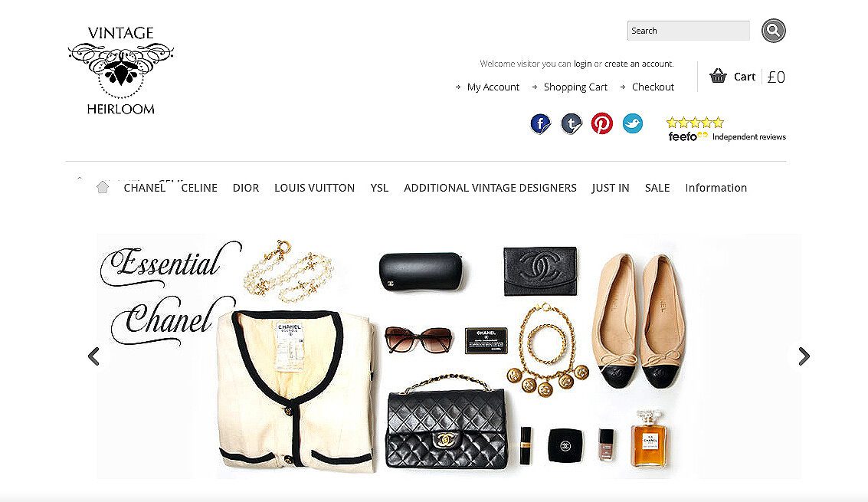The width and height of the screenshot is (868, 502).
Task: Click the create an account link
Action: tap(638, 64)
